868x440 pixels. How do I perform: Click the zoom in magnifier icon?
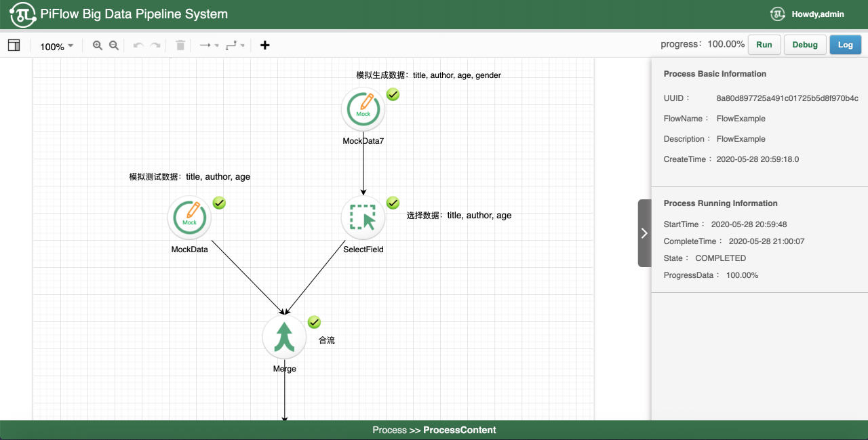[x=98, y=45]
